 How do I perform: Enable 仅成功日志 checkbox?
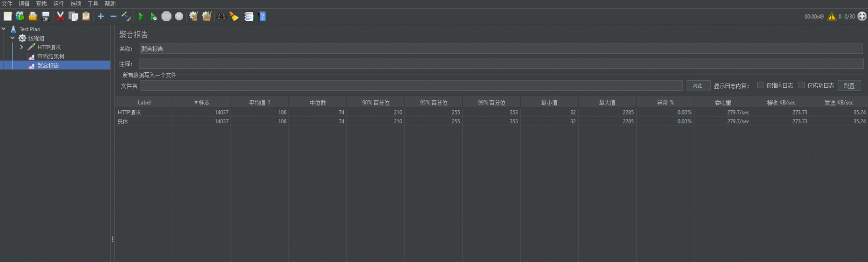pos(801,85)
